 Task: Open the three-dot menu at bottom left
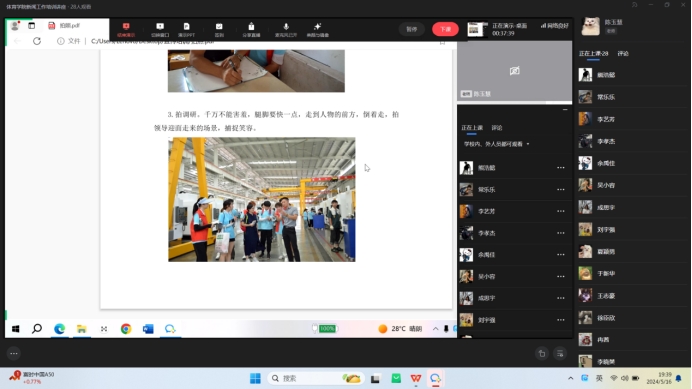14,353
